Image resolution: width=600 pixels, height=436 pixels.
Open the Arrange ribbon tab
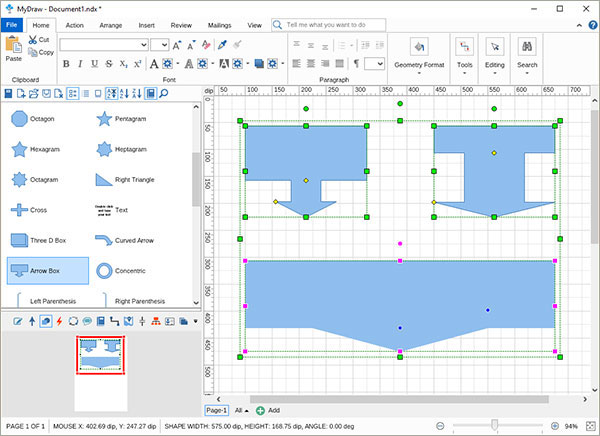111,23
